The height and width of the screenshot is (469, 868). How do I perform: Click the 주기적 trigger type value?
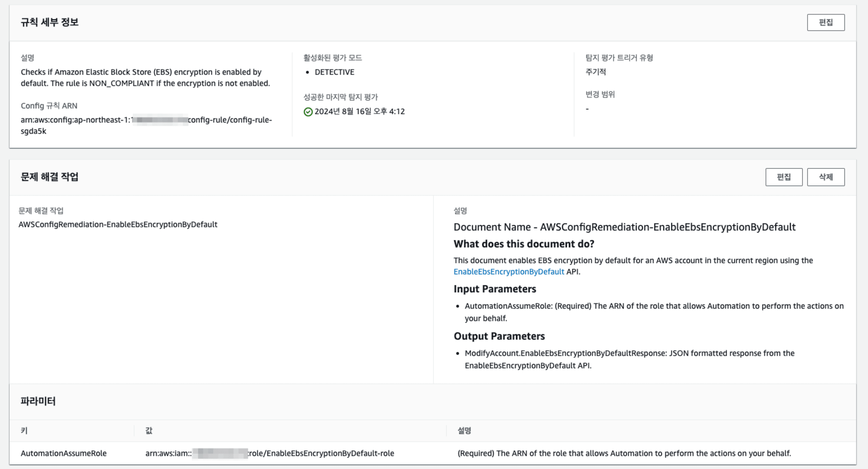pos(595,72)
